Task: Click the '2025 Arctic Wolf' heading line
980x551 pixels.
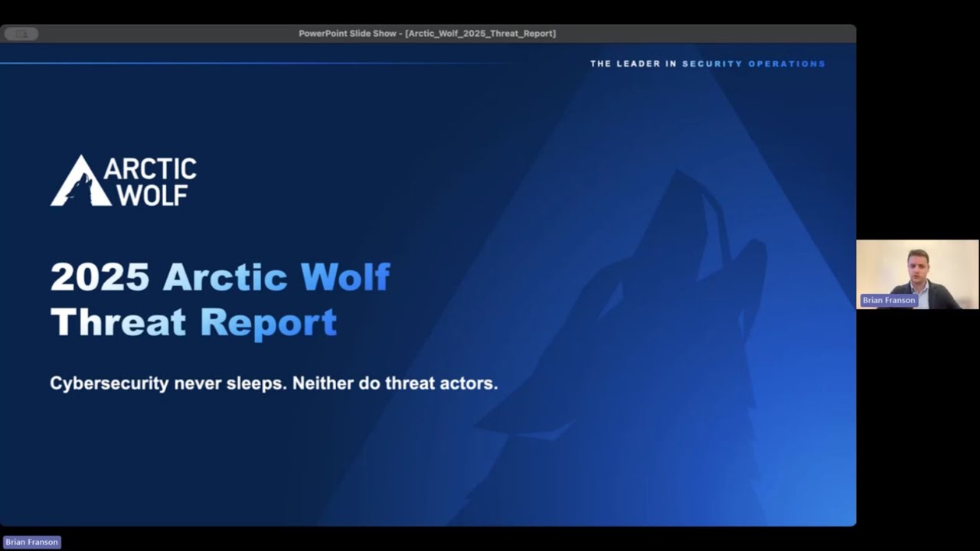Action: [x=220, y=277]
